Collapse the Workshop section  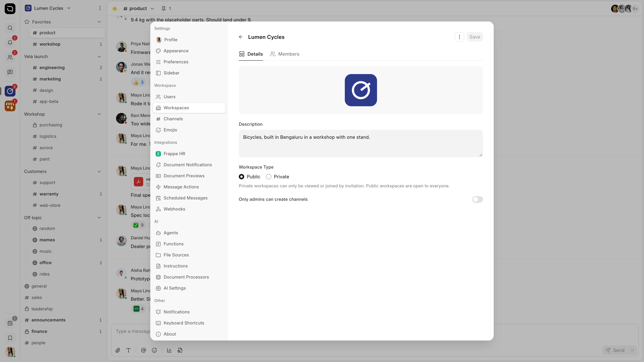pyautogui.click(x=99, y=114)
